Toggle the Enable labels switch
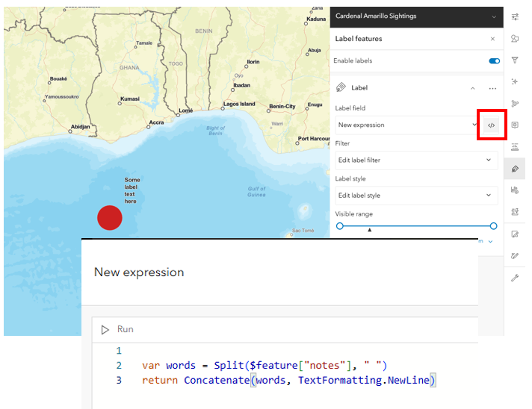 point(494,61)
